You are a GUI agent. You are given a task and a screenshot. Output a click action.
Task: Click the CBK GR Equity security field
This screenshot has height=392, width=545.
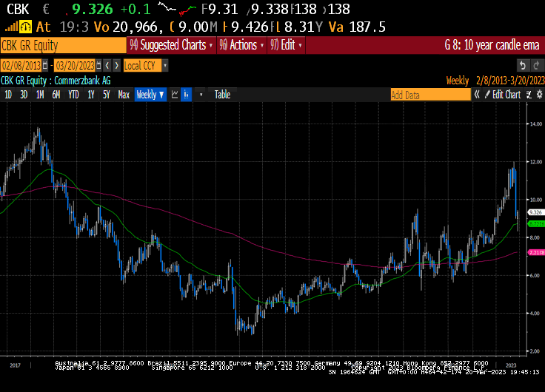pos(63,45)
